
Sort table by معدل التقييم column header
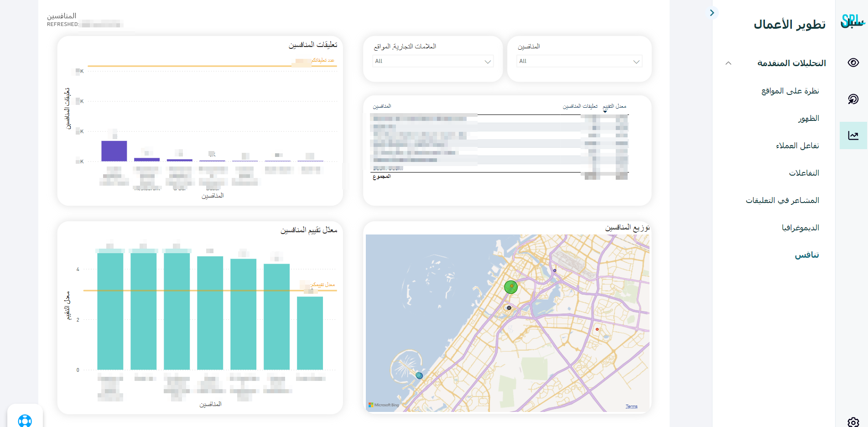tap(614, 106)
